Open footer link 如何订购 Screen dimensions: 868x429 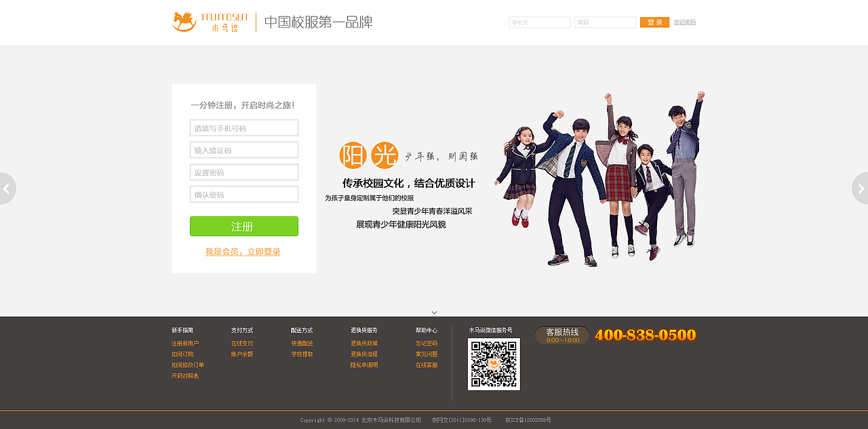182,354
